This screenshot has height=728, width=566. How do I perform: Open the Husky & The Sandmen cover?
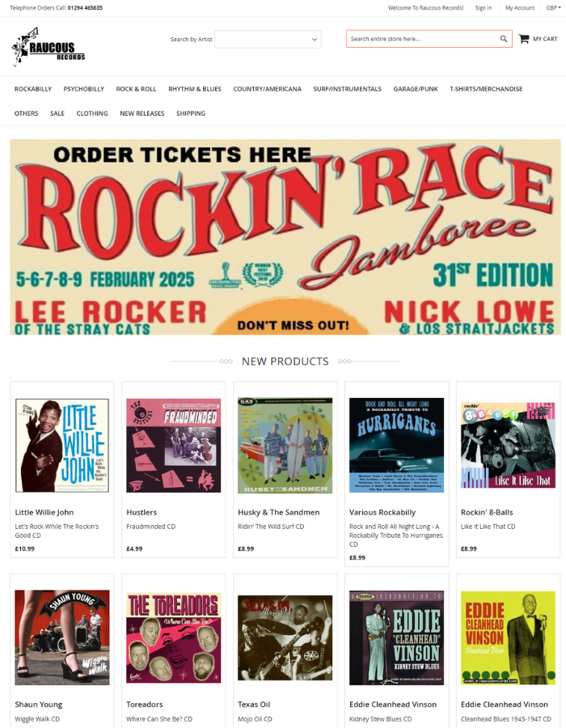(x=285, y=445)
